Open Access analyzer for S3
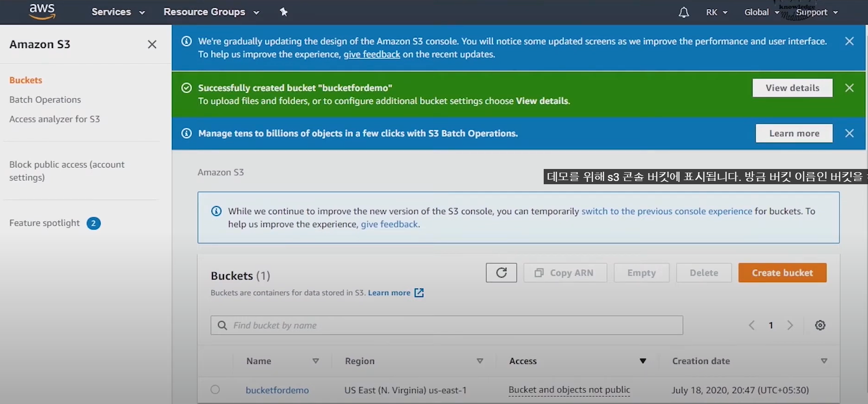The height and width of the screenshot is (404, 868). pos(55,119)
